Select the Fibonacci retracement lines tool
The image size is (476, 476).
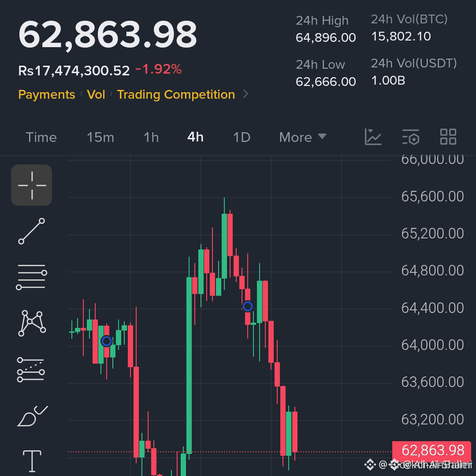tap(31, 369)
